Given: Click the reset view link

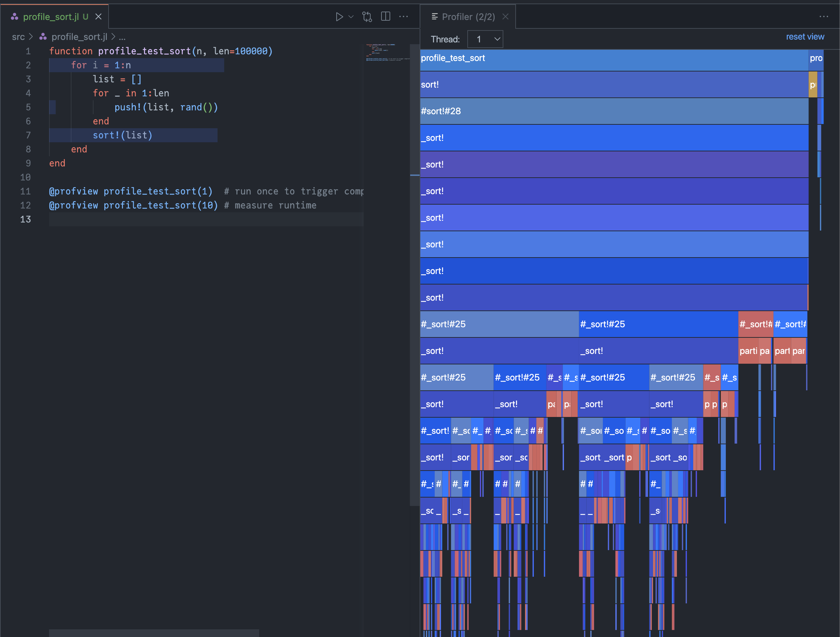Looking at the screenshot, I should click(x=805, y=37).
